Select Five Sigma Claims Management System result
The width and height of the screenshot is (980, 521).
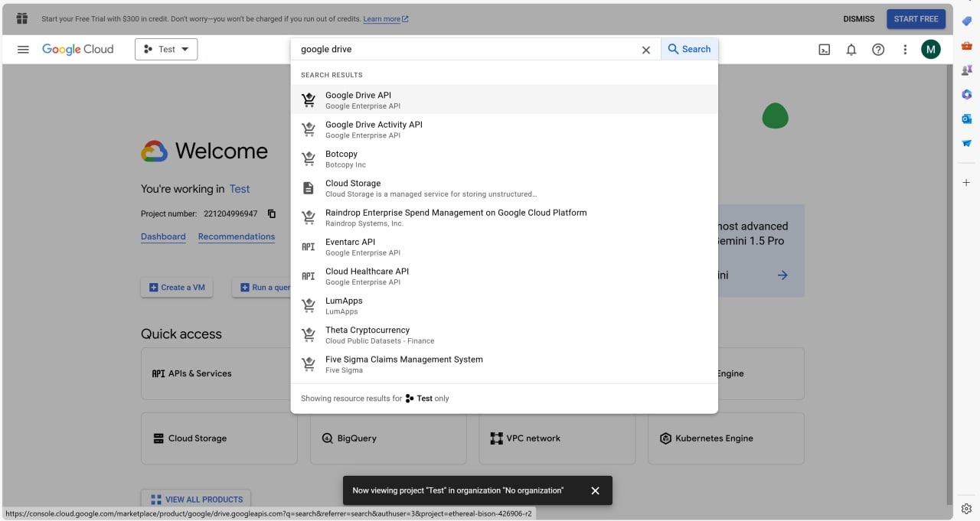click(505, 364)
